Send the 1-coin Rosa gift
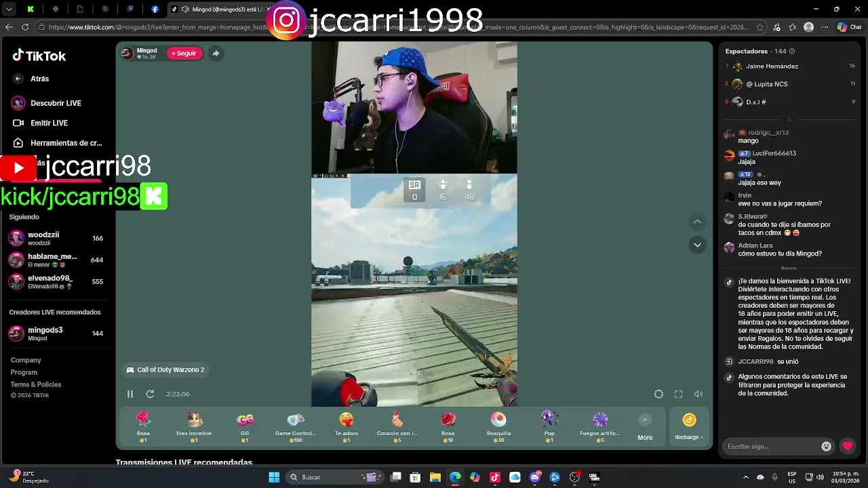 tap(143, 427)
